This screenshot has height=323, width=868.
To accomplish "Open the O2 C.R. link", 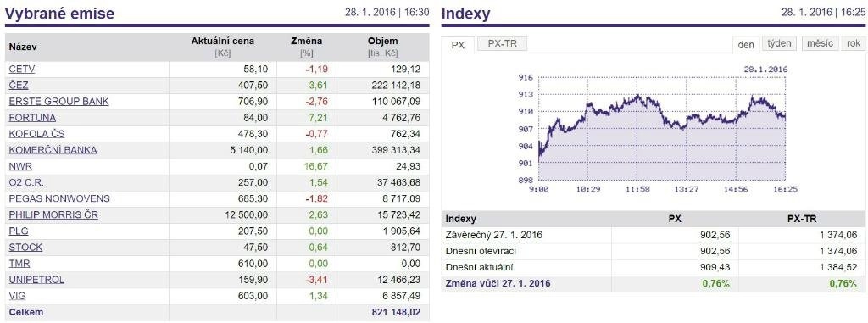I will (x=26, y=182).
